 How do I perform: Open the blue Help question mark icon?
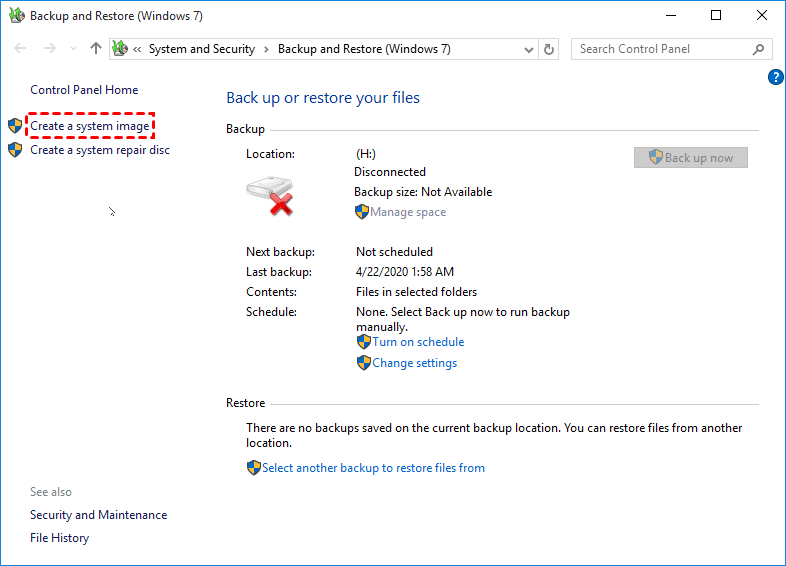click(x=775, y=77)
